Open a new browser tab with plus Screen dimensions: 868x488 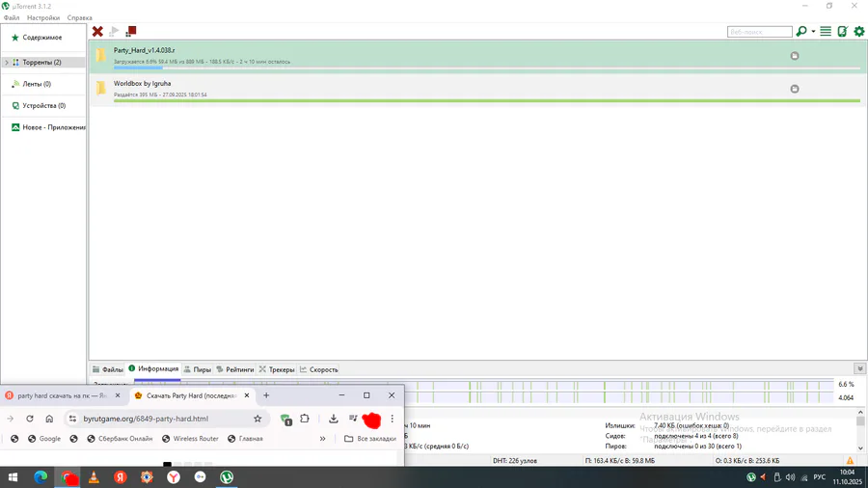click(266, 395)
